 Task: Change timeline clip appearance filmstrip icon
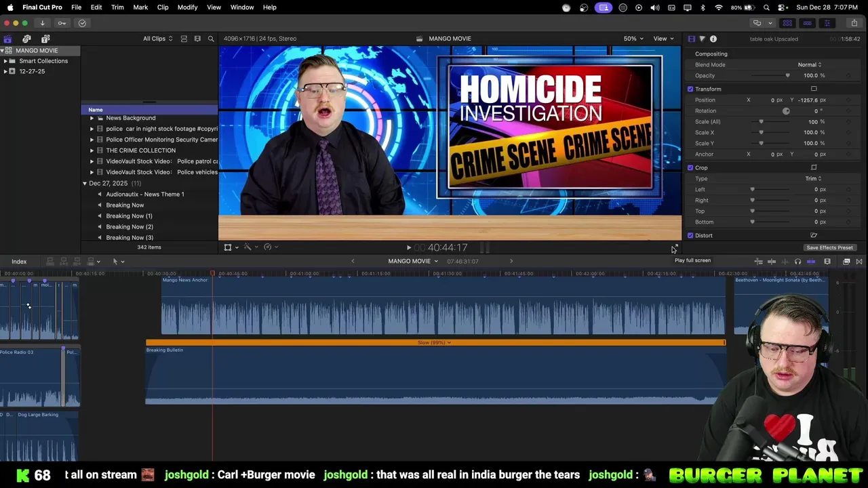pos(827,262)
